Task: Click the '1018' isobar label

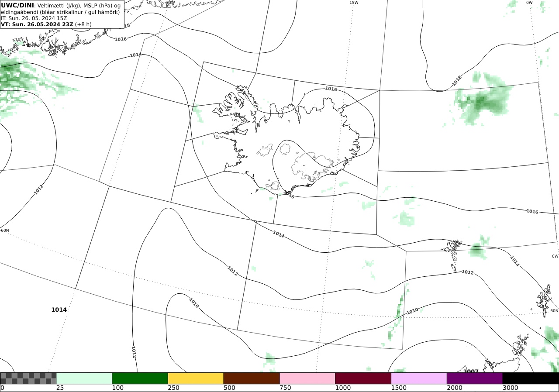Action: tap(457, 80)
